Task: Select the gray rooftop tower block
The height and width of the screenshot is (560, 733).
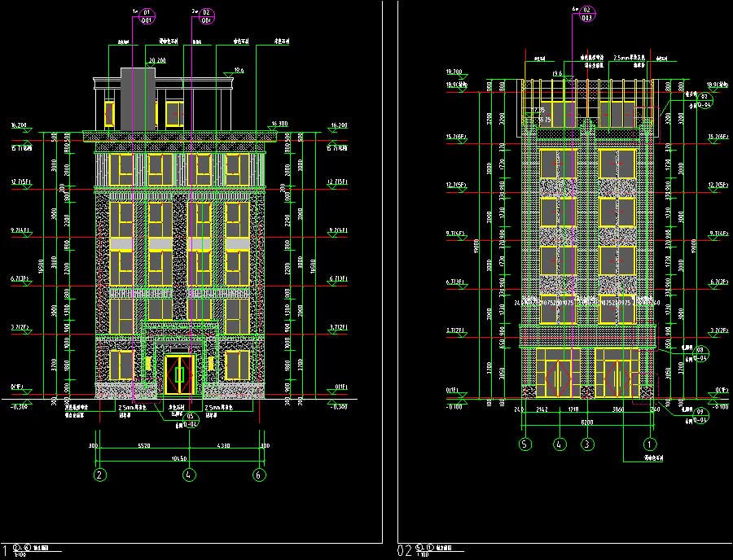Action: coord(138,99)
